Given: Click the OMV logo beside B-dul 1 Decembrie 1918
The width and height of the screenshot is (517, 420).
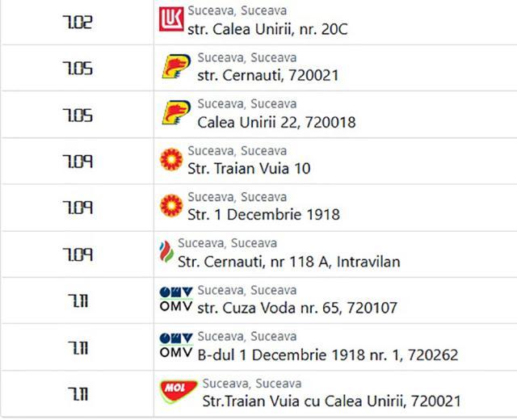Looking at the screenshot, I should 176,345.
